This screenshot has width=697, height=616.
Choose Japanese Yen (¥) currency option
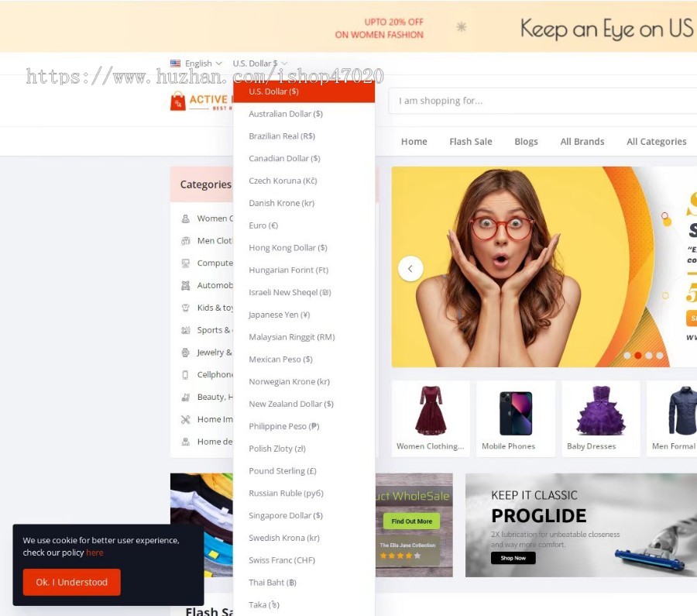point(279,315)
